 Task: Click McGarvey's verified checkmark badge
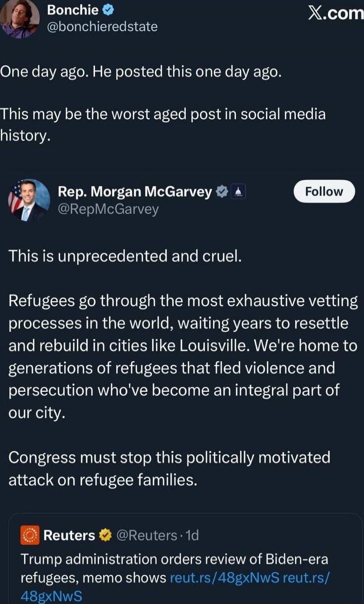(221, 191)
